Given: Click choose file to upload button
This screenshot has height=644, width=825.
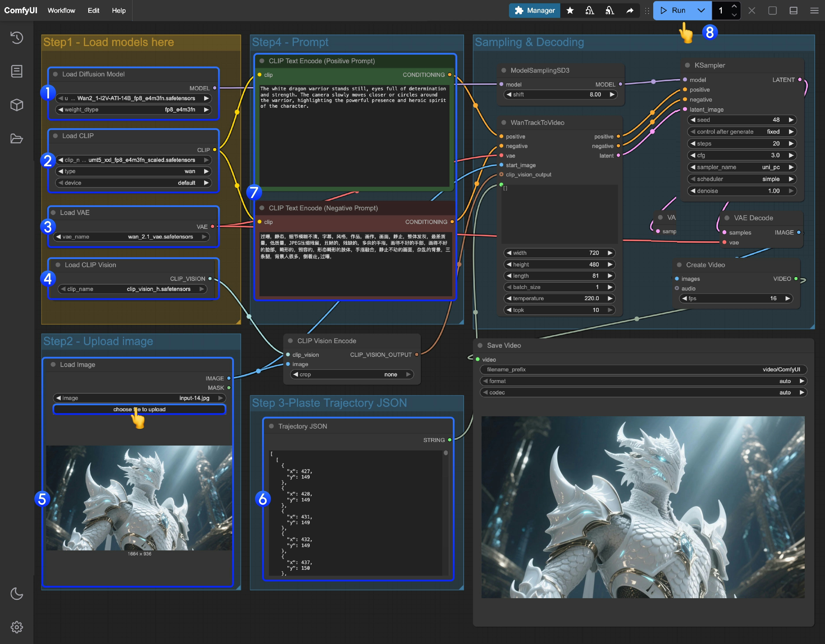Looking at the screenshot, I should click(x=139, y=409).
